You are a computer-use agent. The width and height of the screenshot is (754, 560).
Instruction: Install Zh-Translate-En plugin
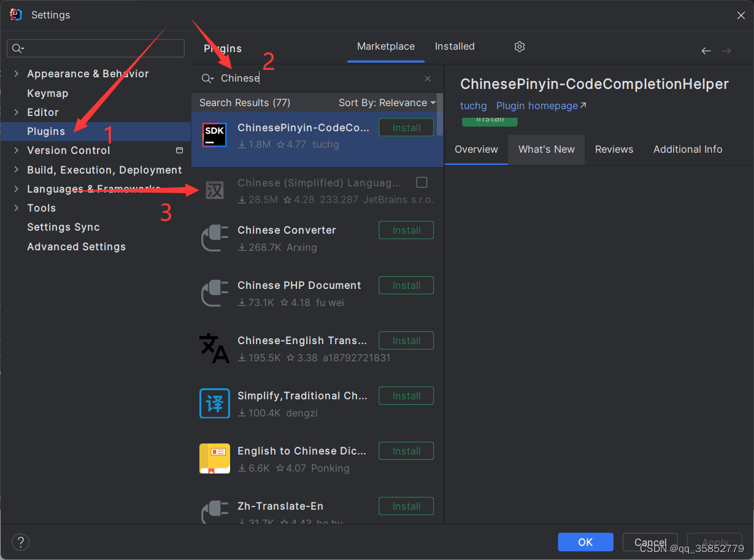tap(406, 506)
